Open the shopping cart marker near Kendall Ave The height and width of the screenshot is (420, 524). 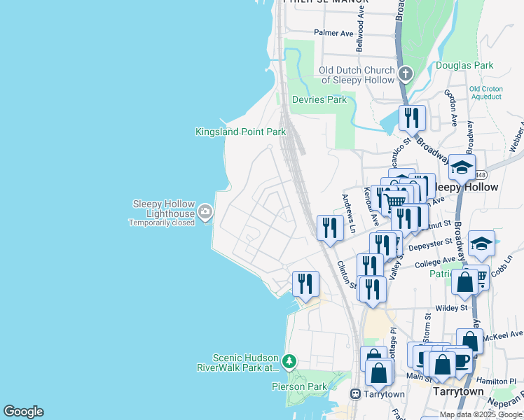pos(394,202)
